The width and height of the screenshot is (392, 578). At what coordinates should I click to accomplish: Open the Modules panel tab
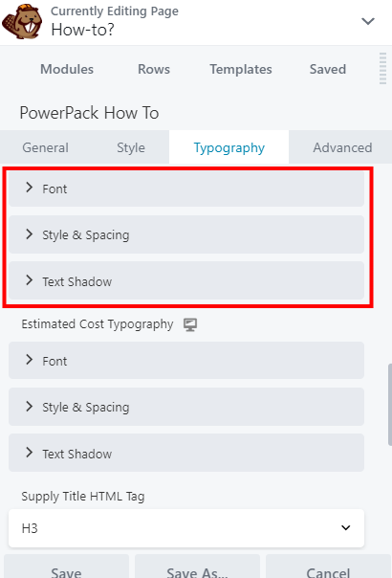(x=67, y=69)
